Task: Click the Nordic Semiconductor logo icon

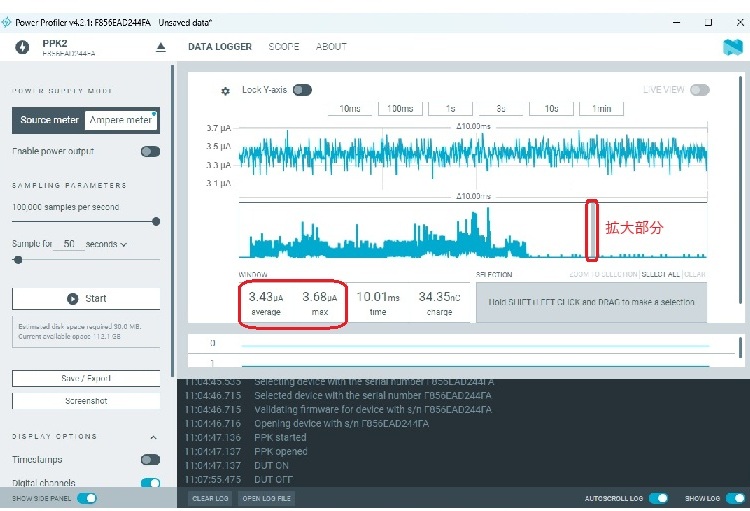Action: [731, 47]
